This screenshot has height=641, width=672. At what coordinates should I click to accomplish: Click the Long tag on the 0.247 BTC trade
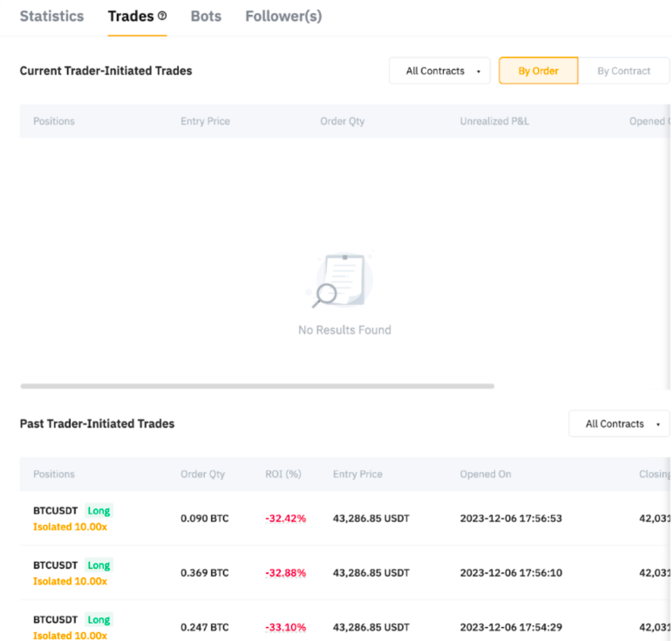99,620
